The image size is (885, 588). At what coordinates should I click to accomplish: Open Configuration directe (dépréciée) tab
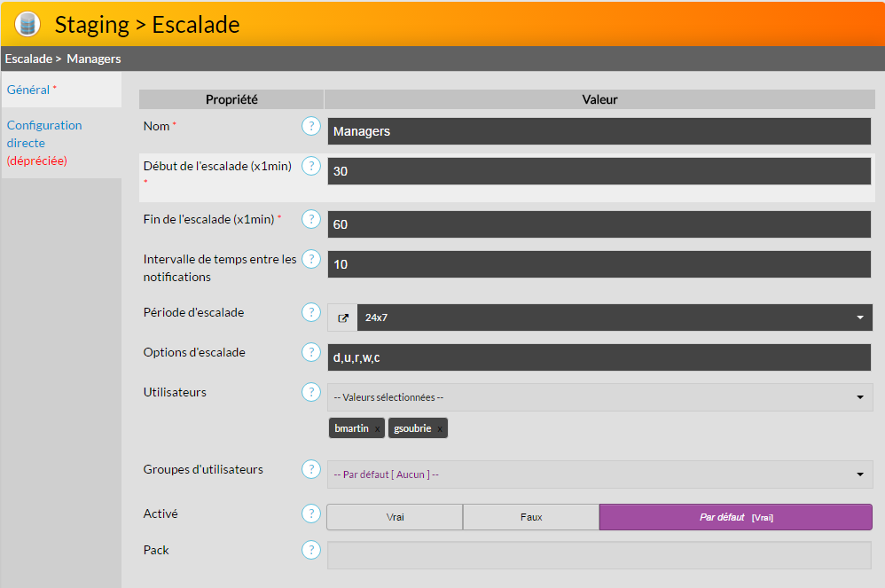click(44, 142)
